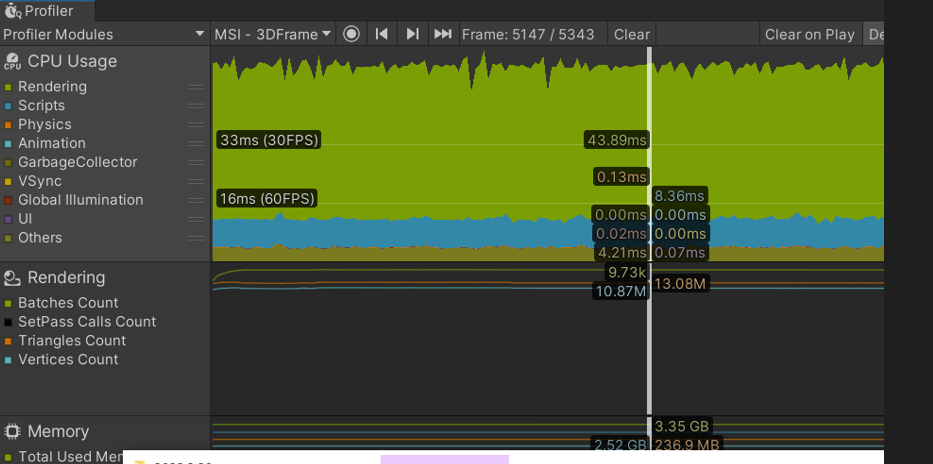Click the Clear button
The image size is (933, 464).
(x=631, y=35)
